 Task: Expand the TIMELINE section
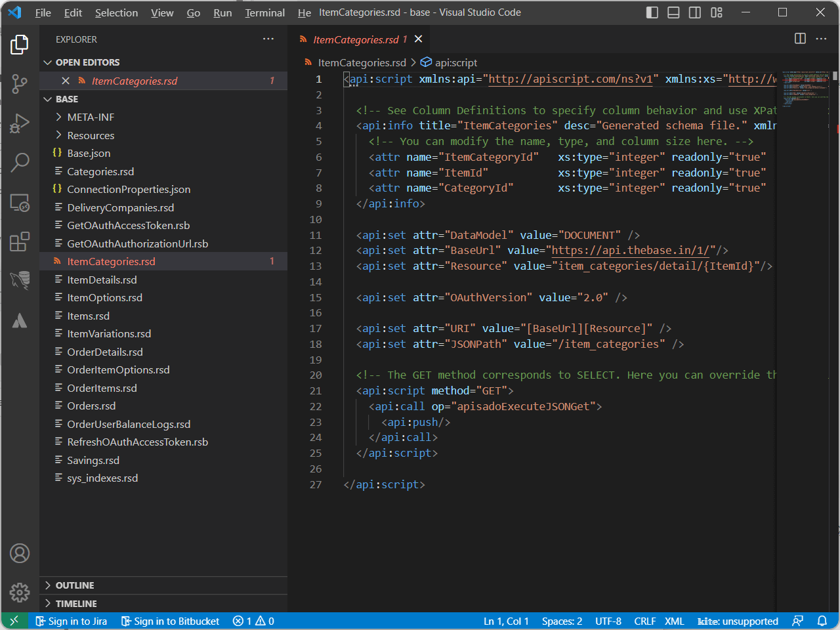76,604
